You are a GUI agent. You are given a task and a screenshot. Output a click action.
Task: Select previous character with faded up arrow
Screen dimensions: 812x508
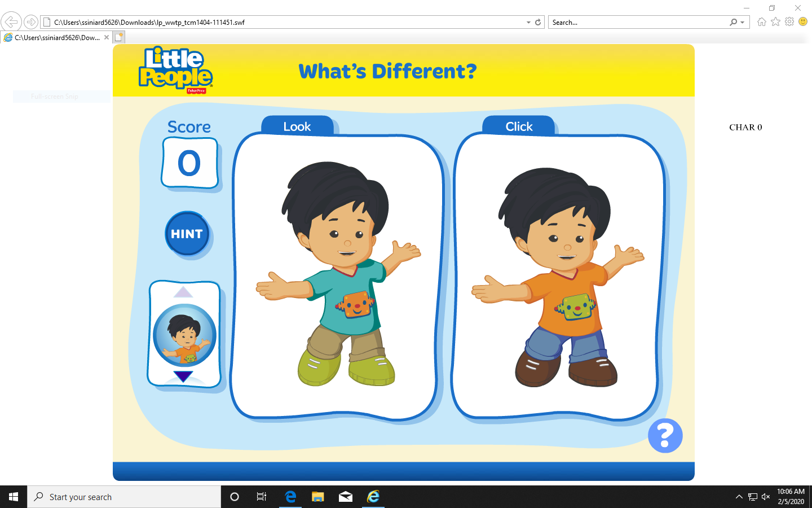click(183, 292)
